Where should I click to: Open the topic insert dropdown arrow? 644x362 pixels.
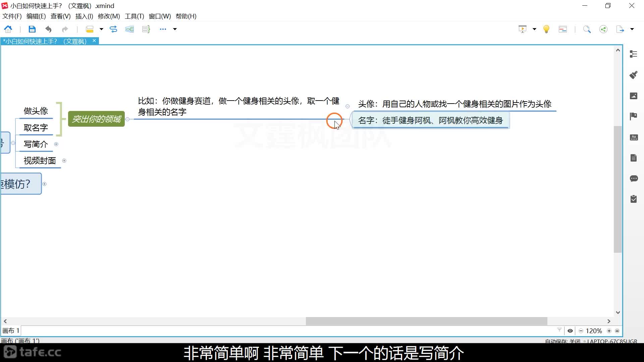tap(101, 29)
